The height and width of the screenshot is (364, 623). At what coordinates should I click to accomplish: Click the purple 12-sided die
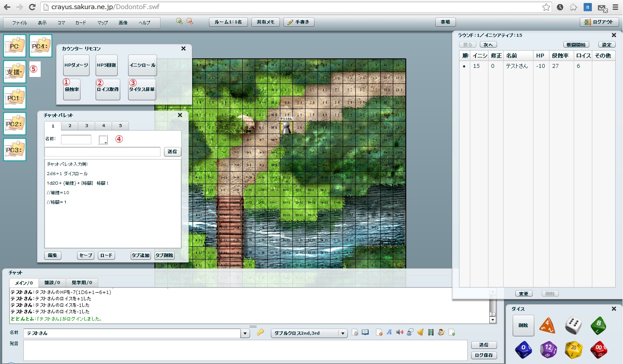point(548,349)
